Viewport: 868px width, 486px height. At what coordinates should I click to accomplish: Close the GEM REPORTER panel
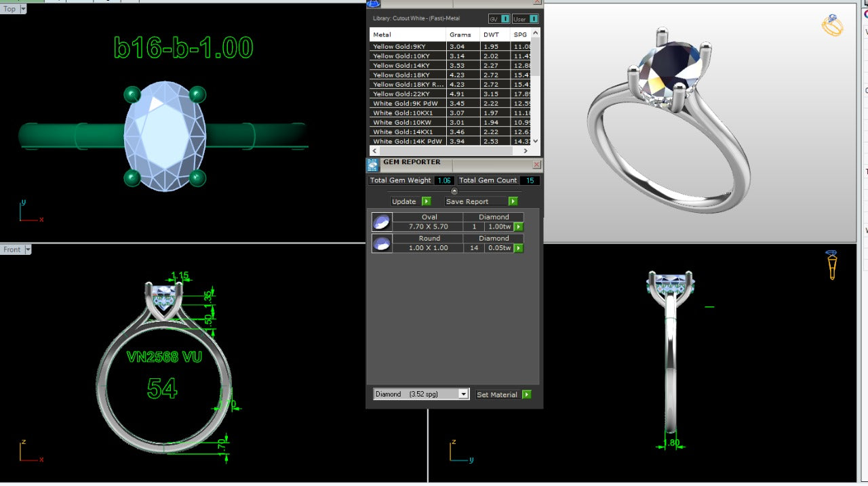pyautogui.click(x=537, y=165)
